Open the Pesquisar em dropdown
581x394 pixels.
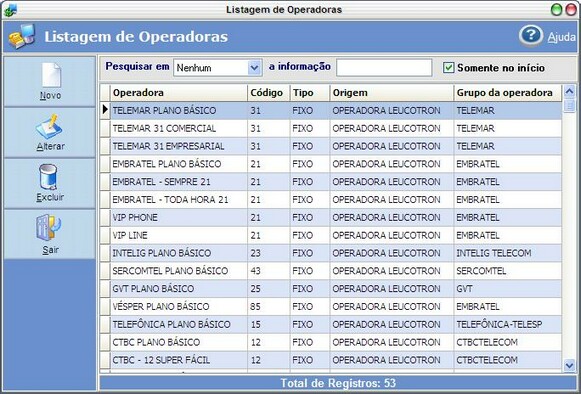pos(218,68)
